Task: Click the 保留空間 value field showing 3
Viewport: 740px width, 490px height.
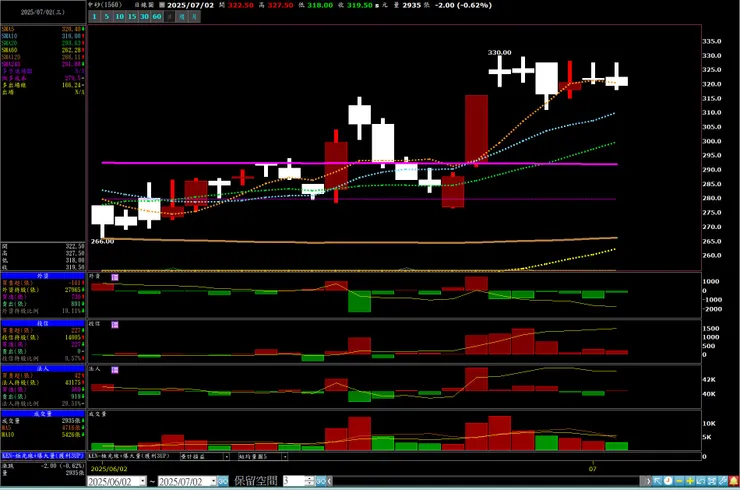Action: click(294, 481)
